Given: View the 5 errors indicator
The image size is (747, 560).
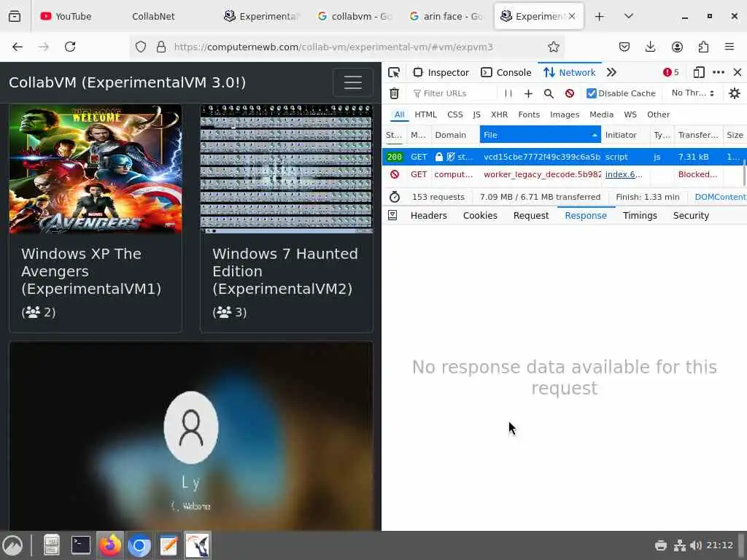Looking at the screenshot, I should (x=671, y=72).
